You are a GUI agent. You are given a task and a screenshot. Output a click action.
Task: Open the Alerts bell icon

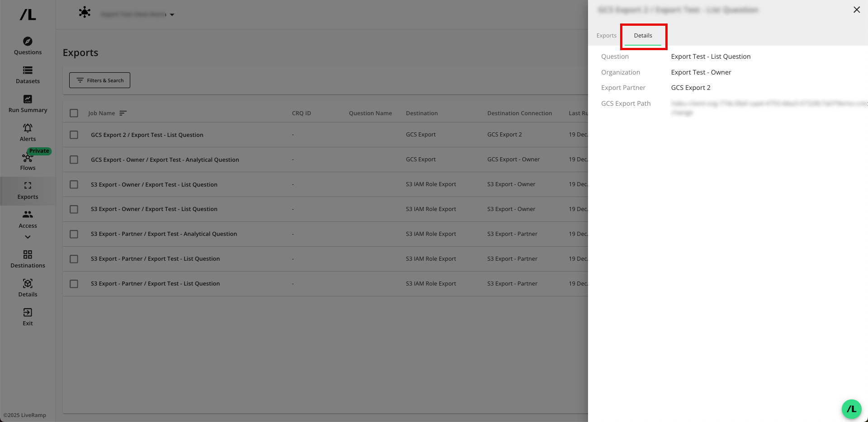click(x=28, y=128)
